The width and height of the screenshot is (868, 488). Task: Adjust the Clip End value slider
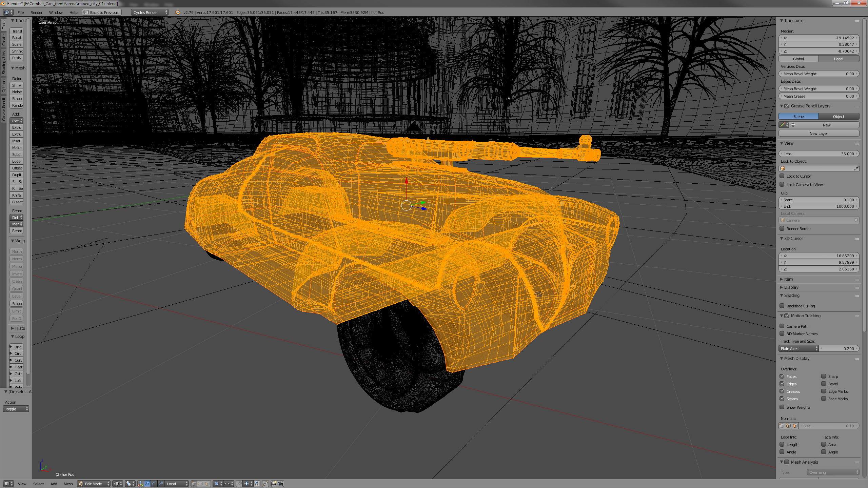pyautogui.click(x=819, y=206)
